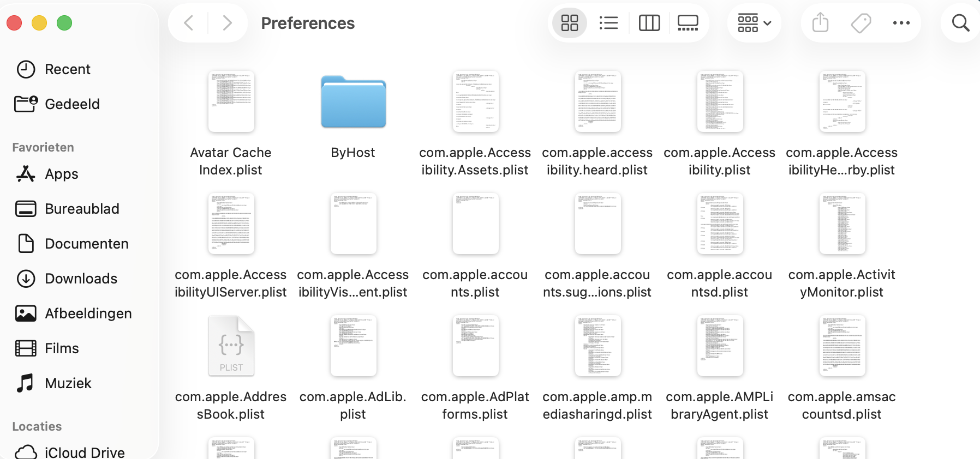Select the ByHost folder
This screenshot has width=980, height=459.
coord(353,101)
